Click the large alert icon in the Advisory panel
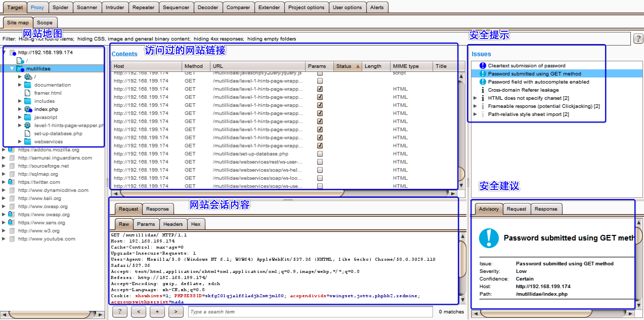The width and height of the screenshot is (644, 320). point(489,238)
